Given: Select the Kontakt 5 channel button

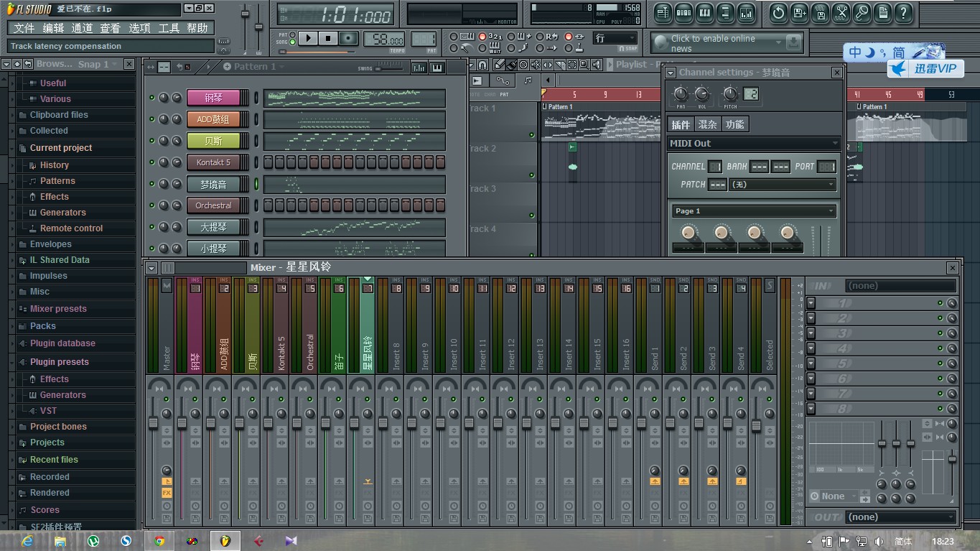Looking at the screenshot, I should tap(213, 162).
